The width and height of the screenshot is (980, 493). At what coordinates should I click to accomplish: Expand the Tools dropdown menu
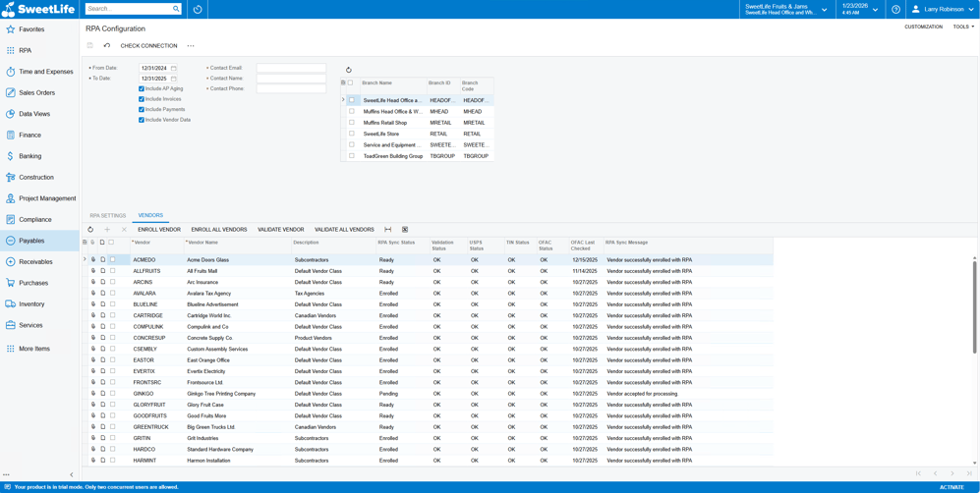tap(963, 27)
